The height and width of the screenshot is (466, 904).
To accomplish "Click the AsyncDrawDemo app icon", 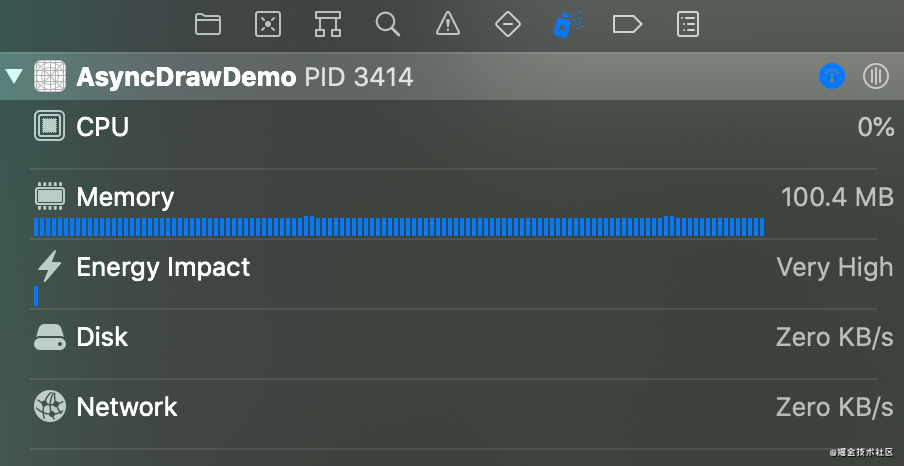I will click(x=50, y=76).
